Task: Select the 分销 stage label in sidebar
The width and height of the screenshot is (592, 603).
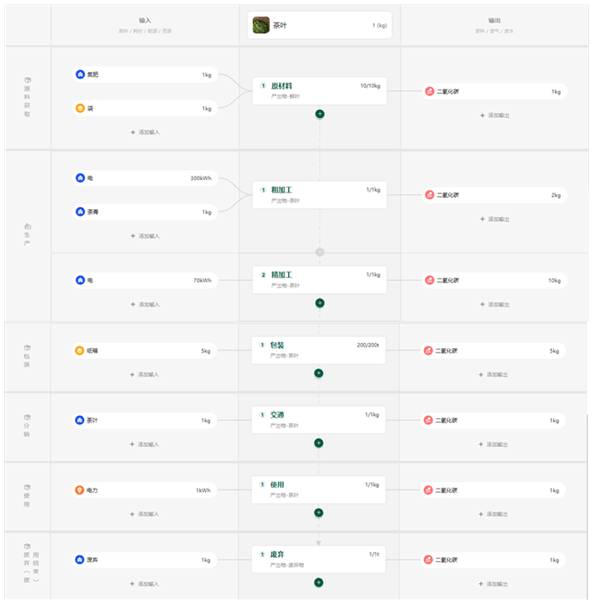Action: tap(27, 426)
